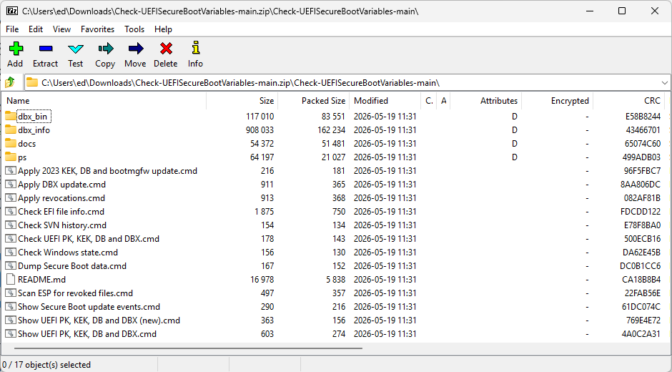Go up one folder level icon
This screenshot has width=672, height=372.
click(10, 82)
